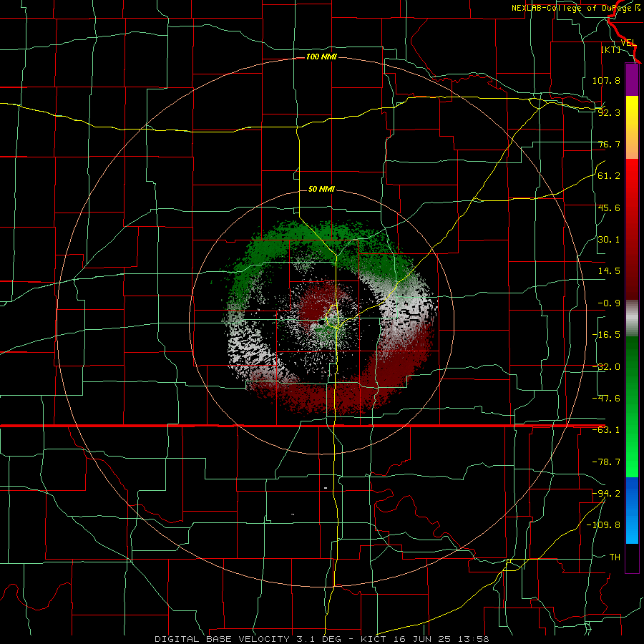Click the [KT] units label
This screenshot has width=644, height=644.
coord(611,49)
